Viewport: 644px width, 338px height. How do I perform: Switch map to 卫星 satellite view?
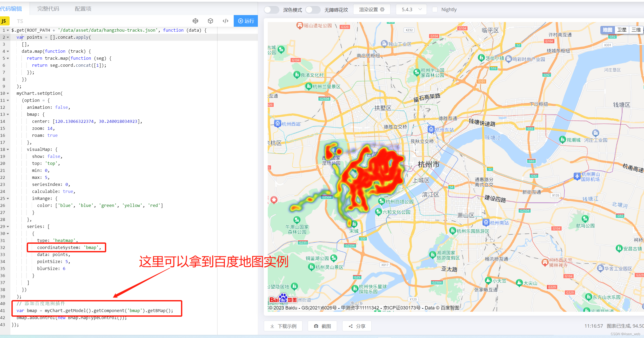622,30
